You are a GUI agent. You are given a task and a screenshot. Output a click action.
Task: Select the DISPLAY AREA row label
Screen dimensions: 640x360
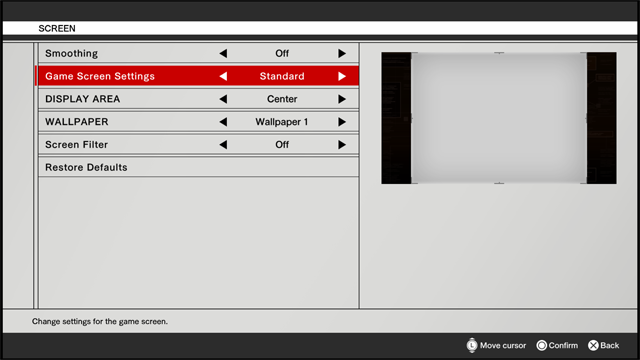coord(82,99)
